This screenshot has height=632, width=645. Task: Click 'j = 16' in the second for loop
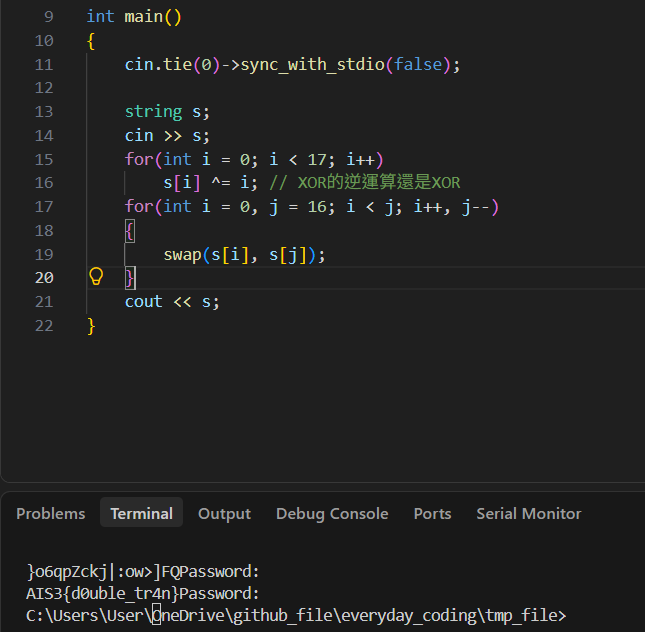point(298,207)
